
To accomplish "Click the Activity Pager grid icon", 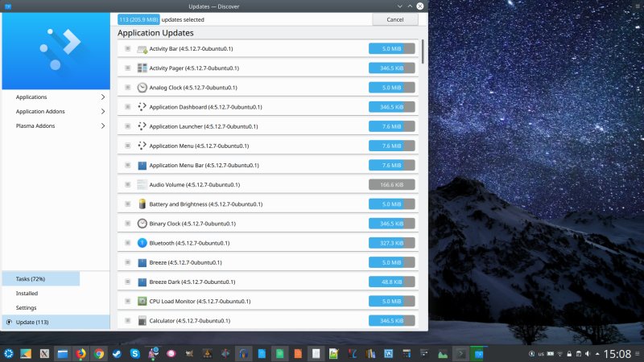I will tap(142, 68).
